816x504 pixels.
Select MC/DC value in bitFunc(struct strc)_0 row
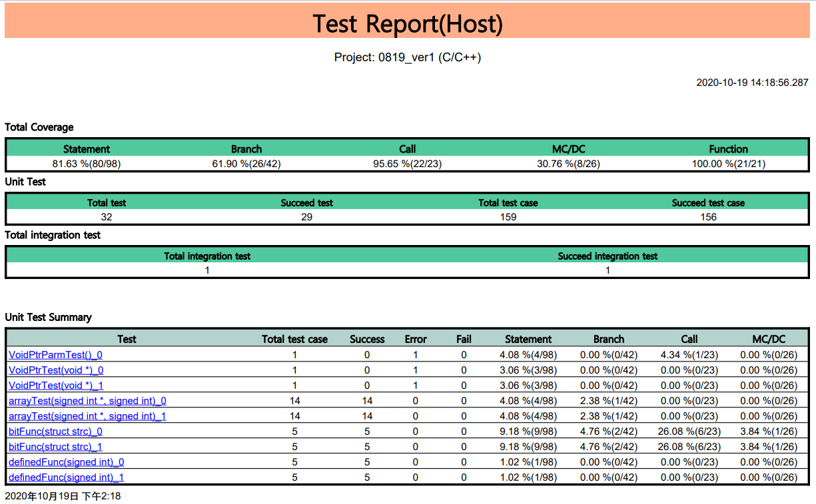click(x=769, y=431)
